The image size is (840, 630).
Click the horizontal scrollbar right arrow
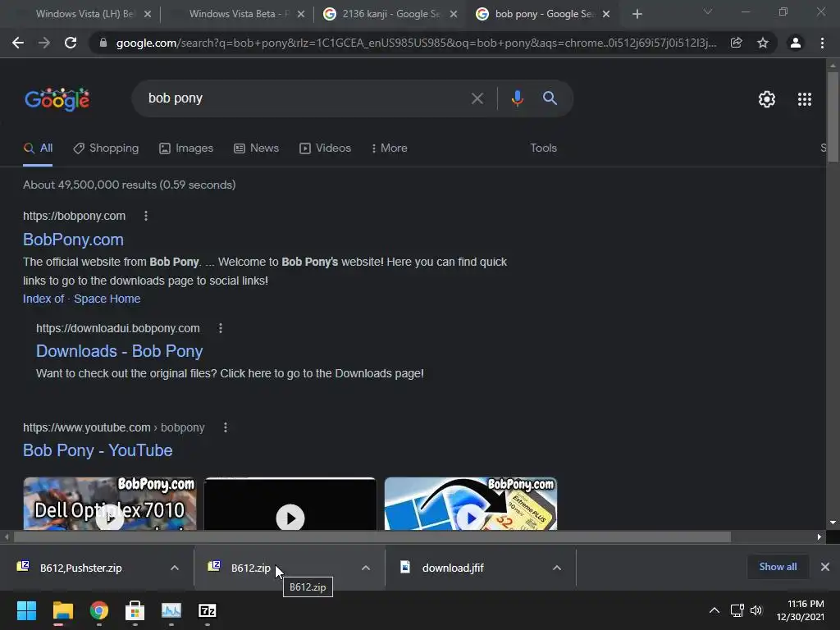[819, 536]
